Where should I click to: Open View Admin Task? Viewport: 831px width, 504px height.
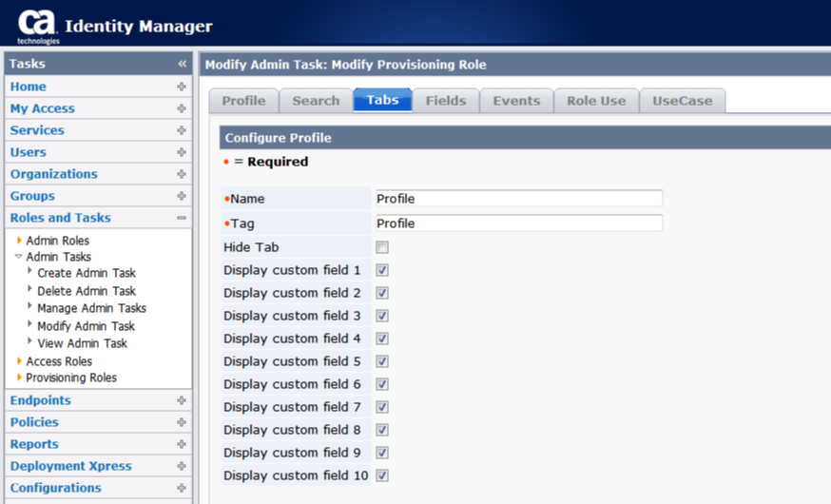pyautogui.click(x=82, y=343)
